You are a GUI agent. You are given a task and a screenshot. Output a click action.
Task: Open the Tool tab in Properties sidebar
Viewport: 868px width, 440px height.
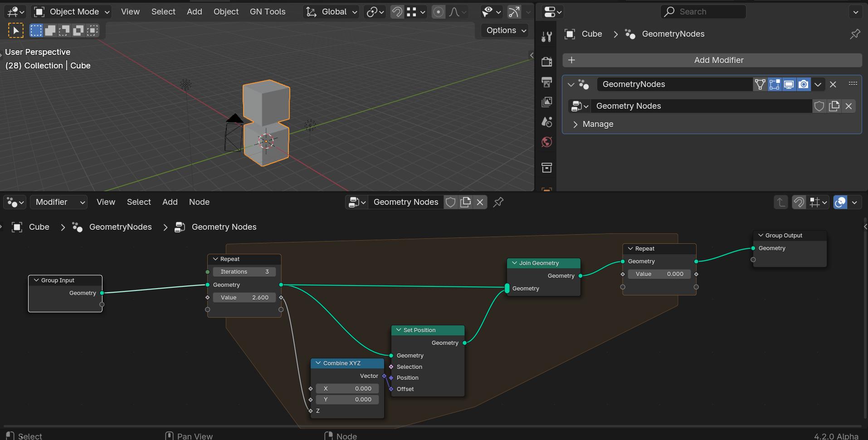pyautogui.click(x=546, y=37)
